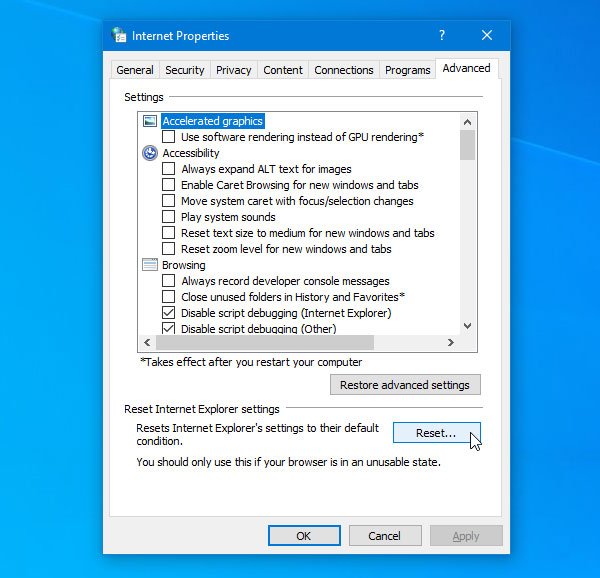Click the horizontal scrollbar thumb in settings list

pyautogui.click(x=265, y=342)
